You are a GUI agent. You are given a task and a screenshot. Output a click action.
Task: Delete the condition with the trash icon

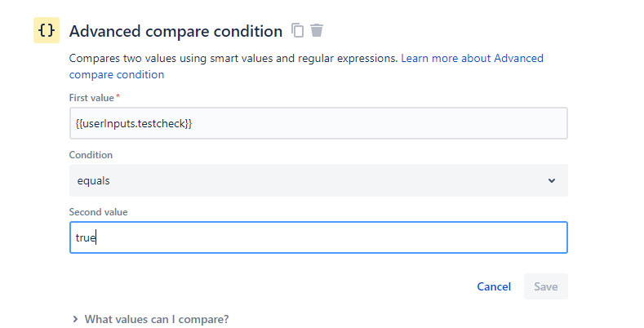317,31
